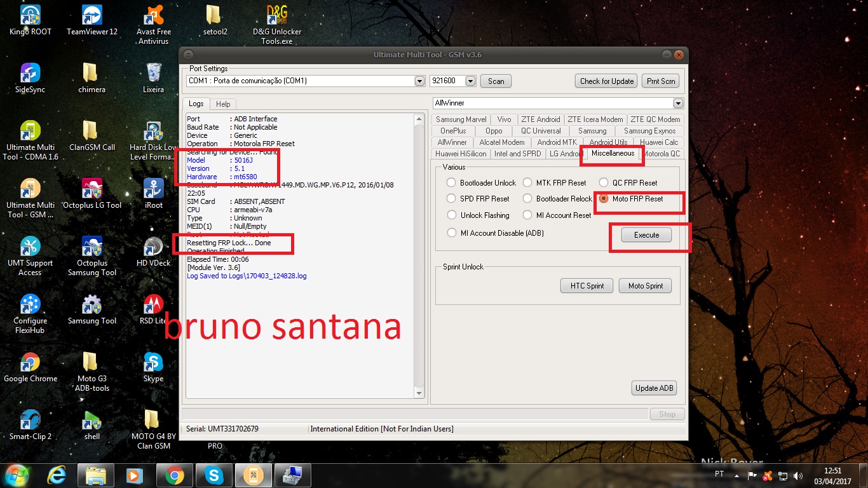Show hidden system tray icons arrow
This screenshot has width=868, height=488.
(736, 475)
